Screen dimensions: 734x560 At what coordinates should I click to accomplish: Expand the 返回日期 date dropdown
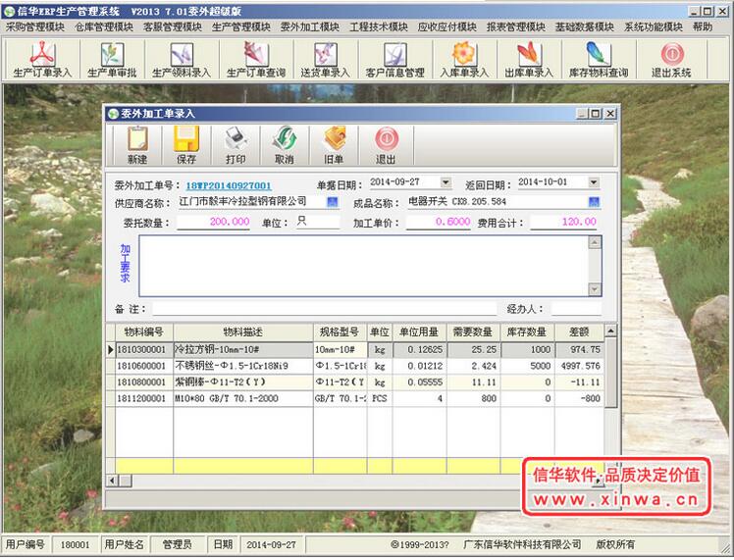594,182
